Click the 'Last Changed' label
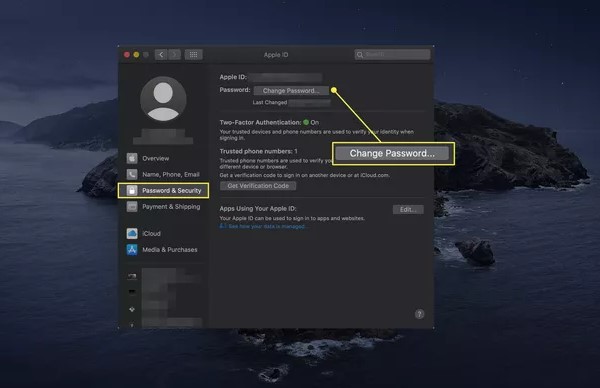 pyautogui.click(x=269, y=102)
